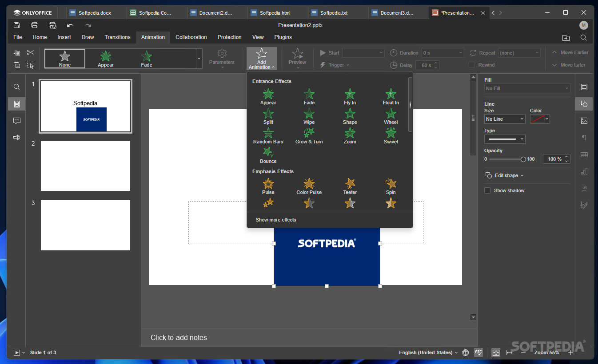The height and width of the screenshot is (364, 598).
Task: Click Show more effects
Action: 276,220
